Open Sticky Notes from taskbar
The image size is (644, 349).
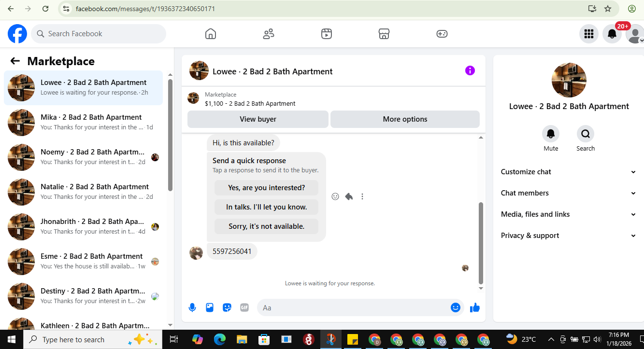click(352, 339)
